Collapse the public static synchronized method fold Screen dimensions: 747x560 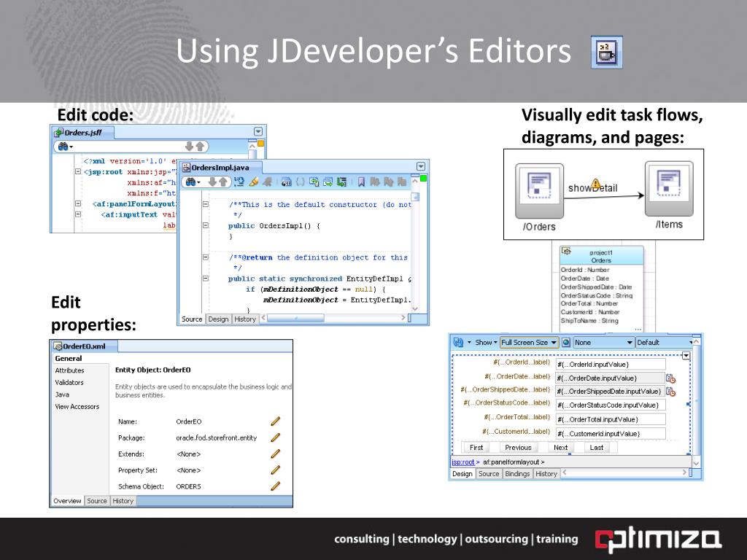click(206, 279)
